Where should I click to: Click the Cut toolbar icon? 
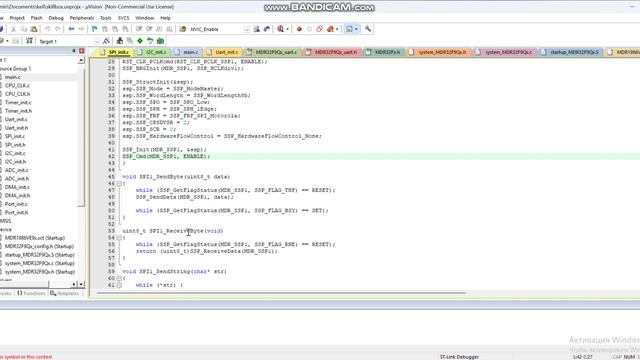click(13, 29)
